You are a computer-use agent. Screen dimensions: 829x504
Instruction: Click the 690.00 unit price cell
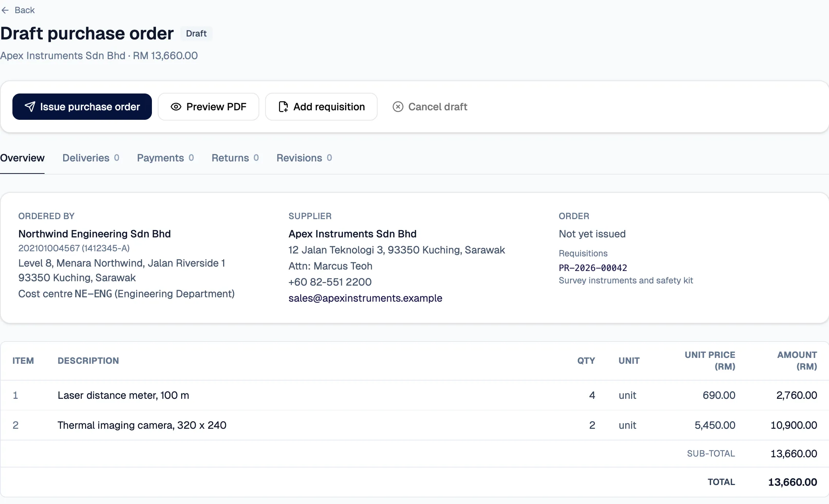(719, 395)
